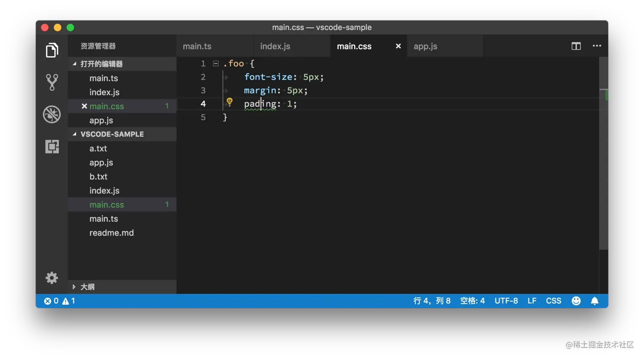Viewport: 644px width, 359px height.
Task: Click the margin property text
Action: click(x=260, y=91)
